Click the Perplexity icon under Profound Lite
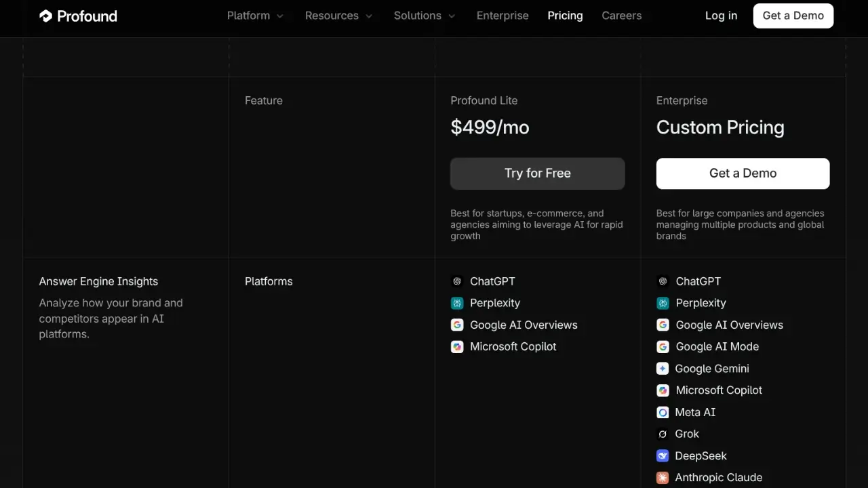This screenshot has height=488, width=868. click(x=458, y=303)
